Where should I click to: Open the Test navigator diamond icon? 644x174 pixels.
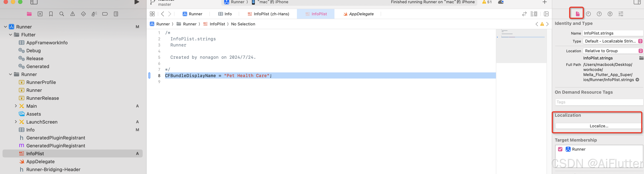coord(83,14)
